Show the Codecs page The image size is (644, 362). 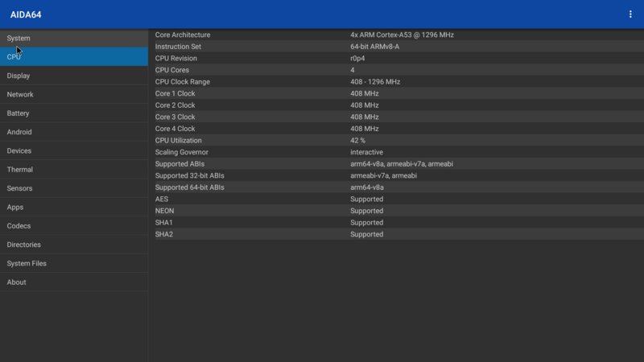(74, 226)
